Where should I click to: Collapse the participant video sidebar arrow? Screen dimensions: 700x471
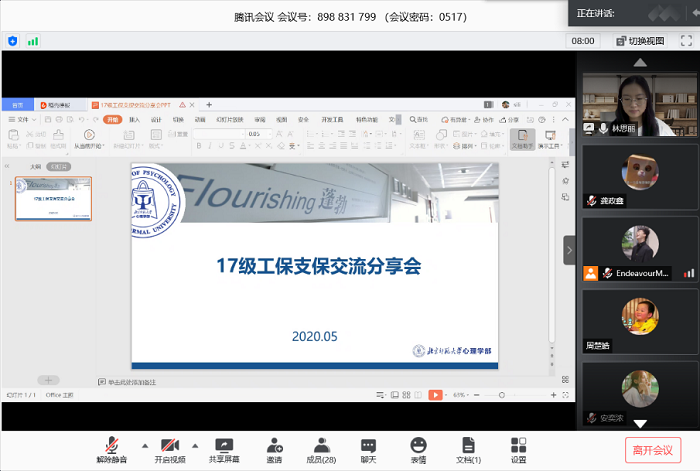click(x=569, y=250)
